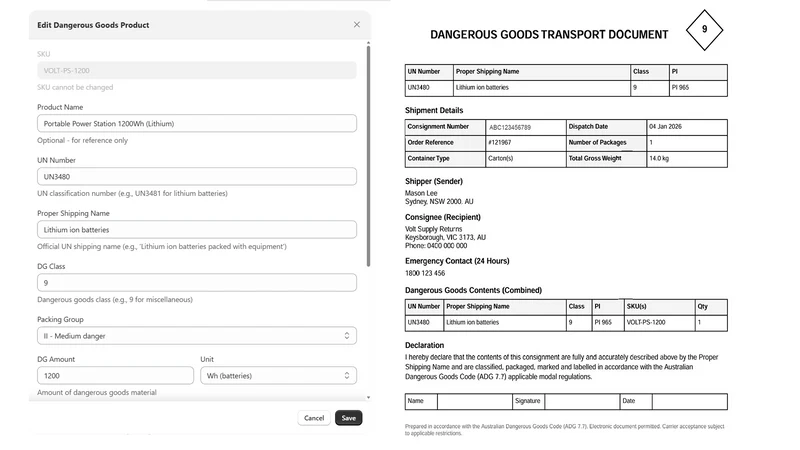This screenshot has height=450, width=800.
Task: Click the consignment number ABC123456789
Action: point(510,127)
